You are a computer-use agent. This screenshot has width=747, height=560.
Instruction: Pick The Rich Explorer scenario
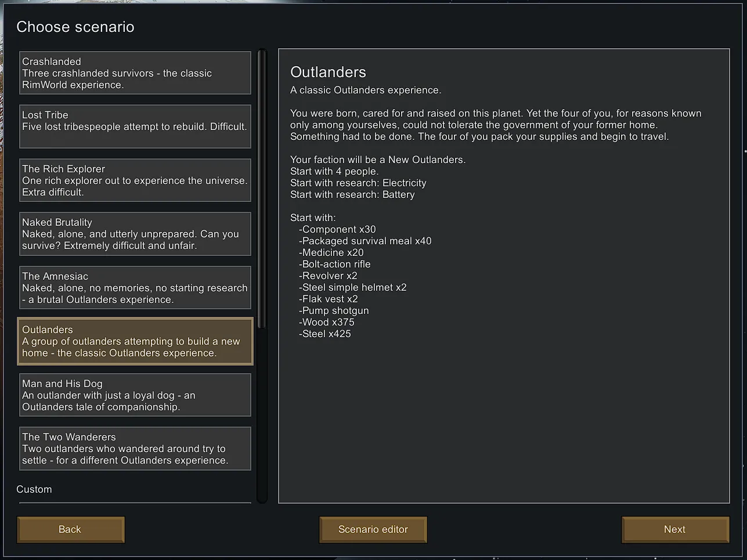click(x=135, y=180)
